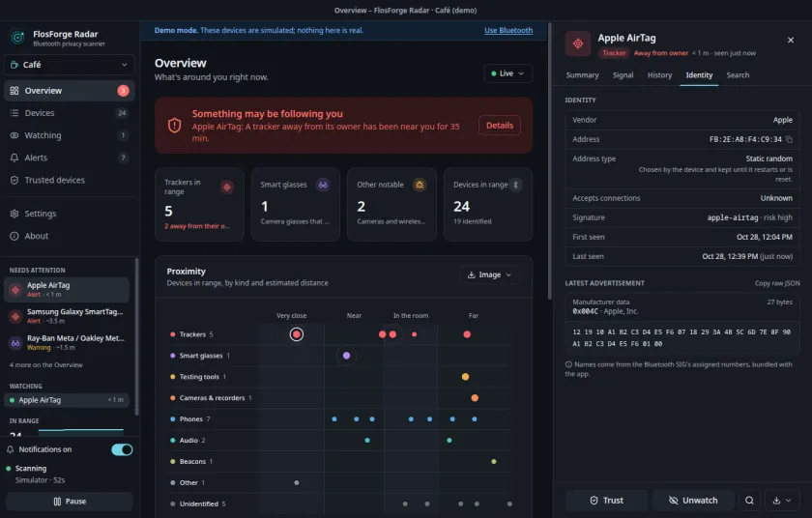Viewport: 812px width, 518px height.
Task: Click Copy raw JSON
Action: [x=777, y=283]
